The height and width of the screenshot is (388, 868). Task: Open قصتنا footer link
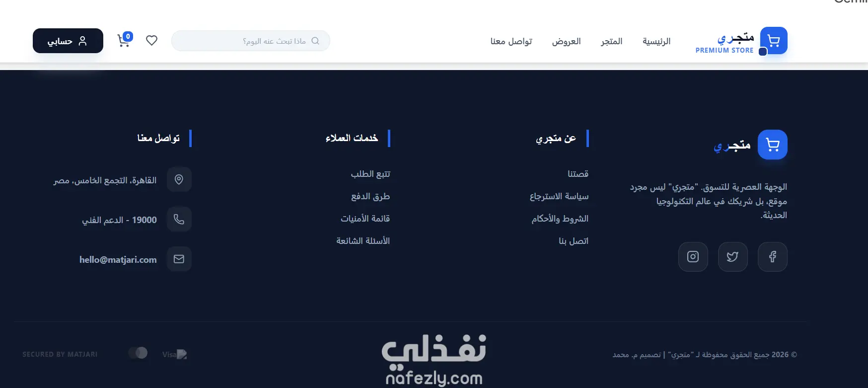pos(578,174)
